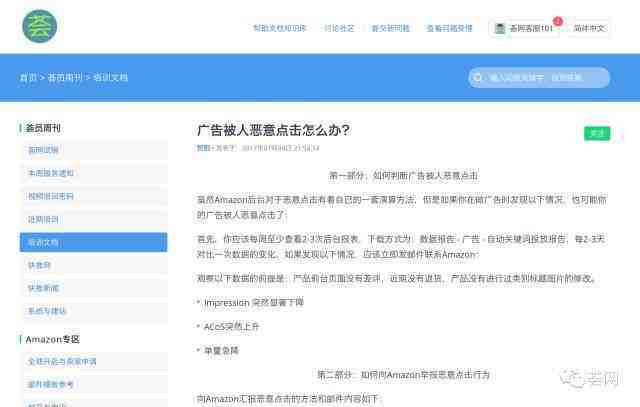Click bullet text 单量急降
This screenshot has height=407, width=640.
(221, 351)
